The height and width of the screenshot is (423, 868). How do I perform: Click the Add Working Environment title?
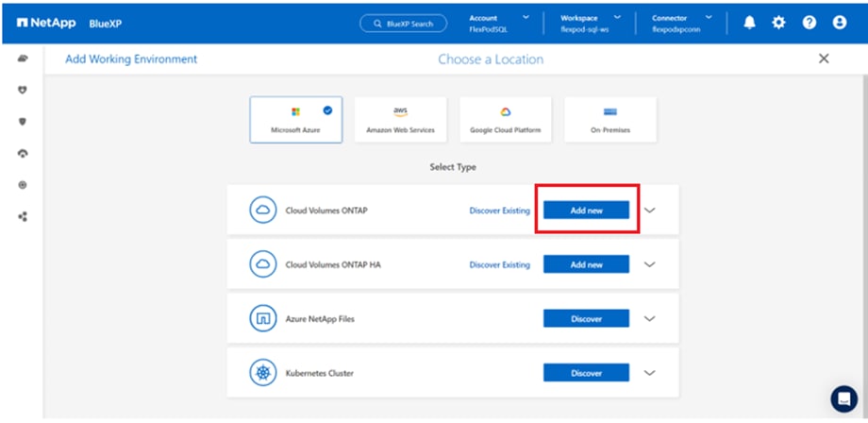(x=131, y=59)
